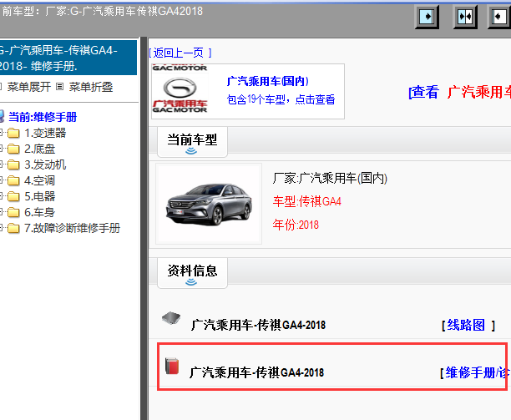Select the 当前车型 section tab
The height and width of the screenshot is (420, 511).
pos(192,142)
